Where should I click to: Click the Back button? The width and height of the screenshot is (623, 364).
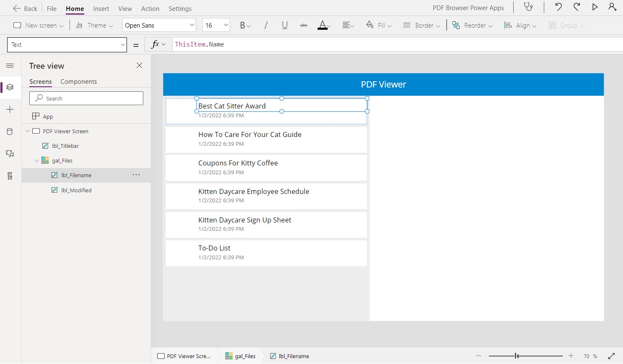tap(24, 8)
